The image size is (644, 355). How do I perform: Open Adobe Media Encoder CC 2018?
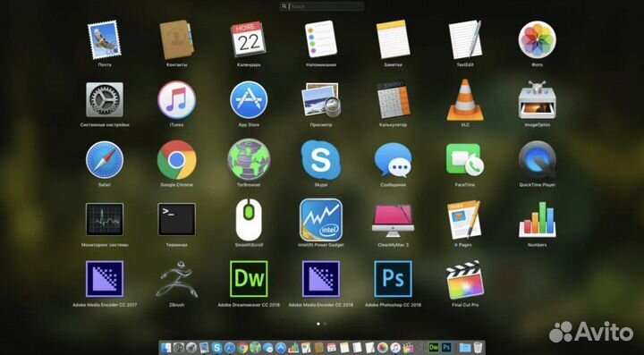coord(321,279)
